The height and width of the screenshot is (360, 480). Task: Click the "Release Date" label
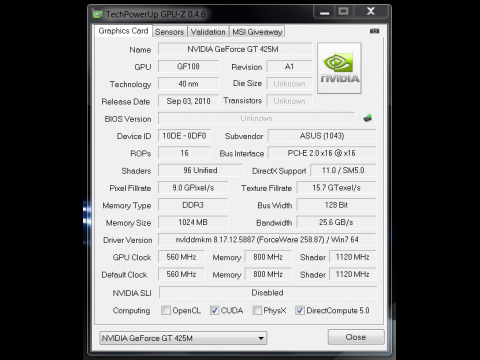tap(126, 102)
